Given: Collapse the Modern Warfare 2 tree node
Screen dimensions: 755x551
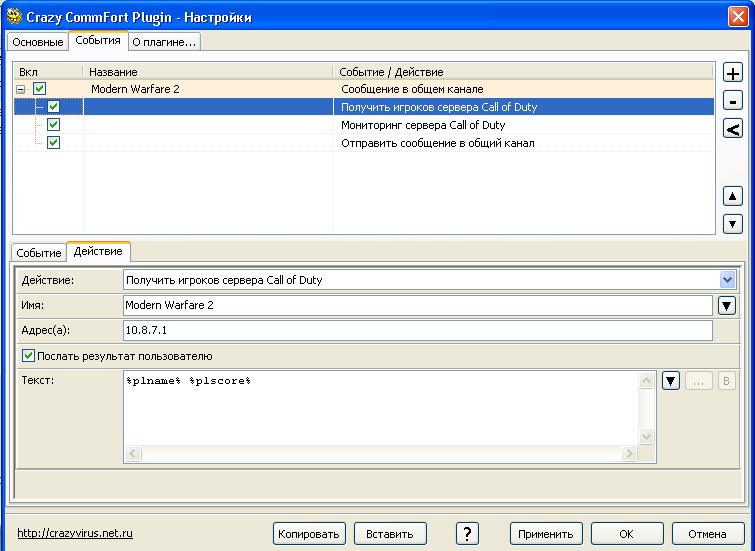Looking at the screenshot, I should coord(21,89).
